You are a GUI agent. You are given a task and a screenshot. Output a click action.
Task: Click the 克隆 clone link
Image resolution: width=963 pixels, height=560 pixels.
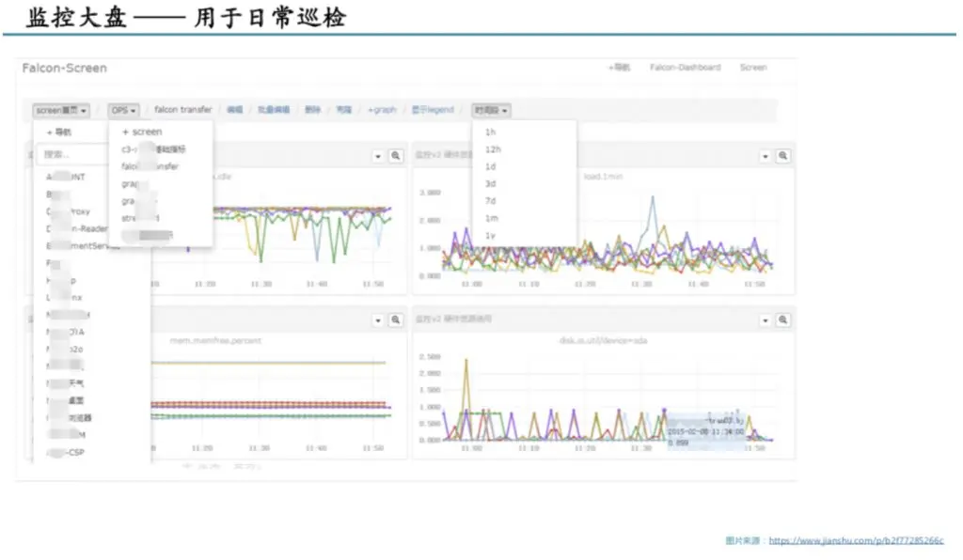(x=344, y=110)
